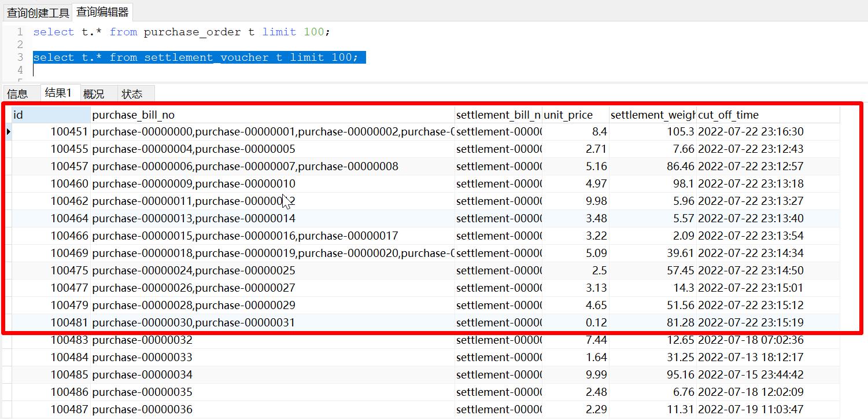Open the 概况 tab
The height and width of the screenshot is (419, 868).
(94, 94)
